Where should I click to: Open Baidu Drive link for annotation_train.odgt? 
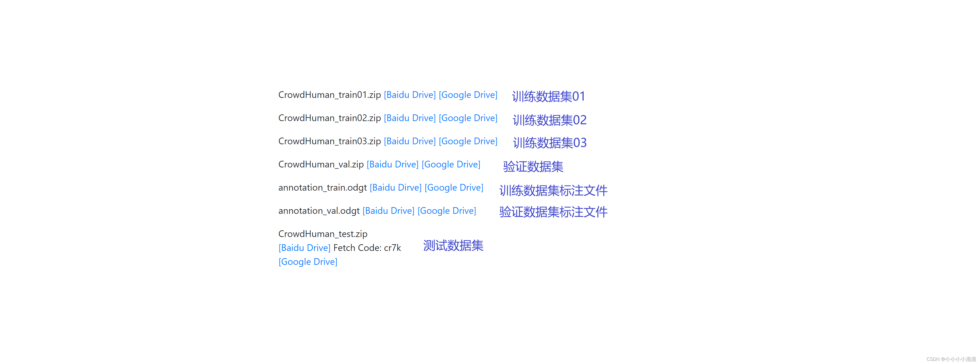point(396,188)
